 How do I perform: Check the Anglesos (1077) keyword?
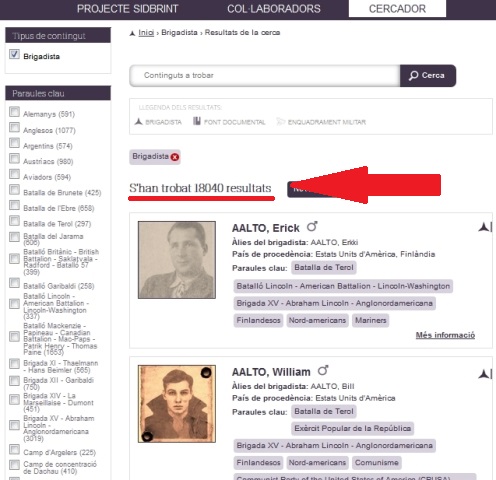(x=14, y=127)
